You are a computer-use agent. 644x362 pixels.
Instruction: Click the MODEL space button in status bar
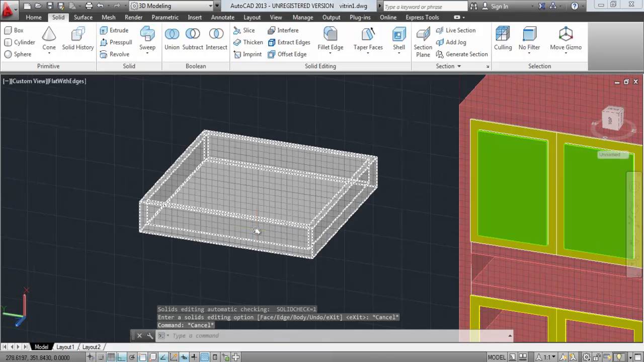click(x=497, y=357)
